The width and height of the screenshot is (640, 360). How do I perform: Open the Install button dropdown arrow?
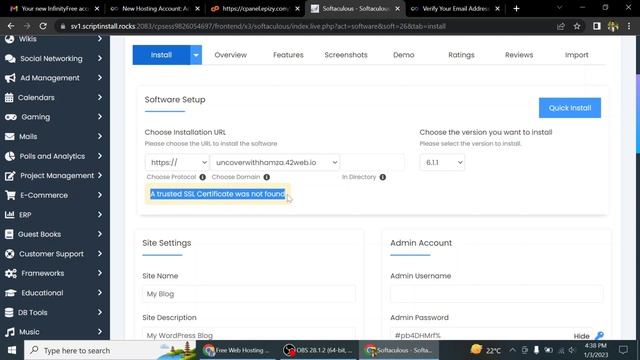[x=196, y=55]
